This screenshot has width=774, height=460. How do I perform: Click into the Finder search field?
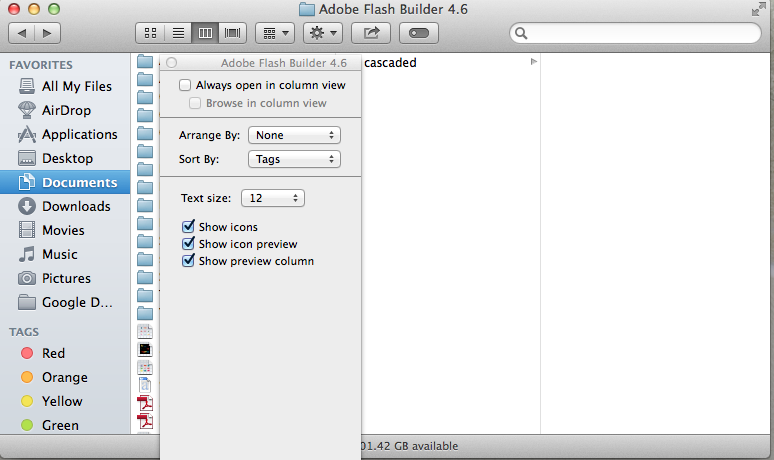pos(635,33)
